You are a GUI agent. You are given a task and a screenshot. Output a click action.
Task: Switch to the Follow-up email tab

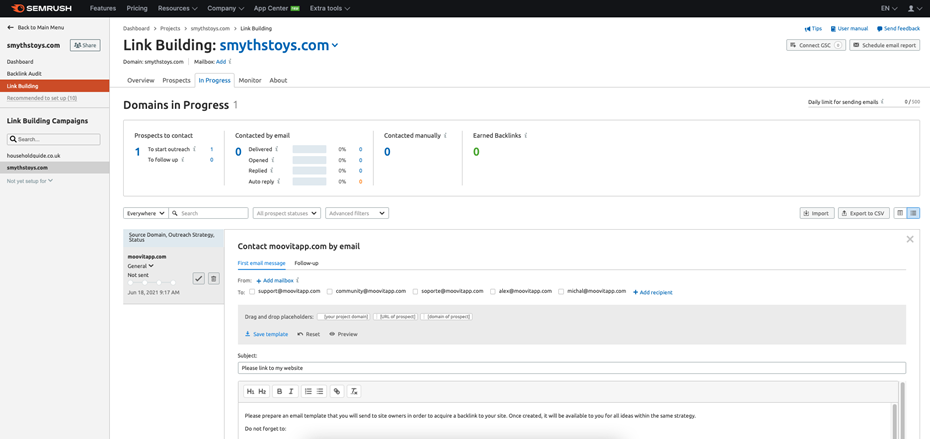[x=307, y=263]
